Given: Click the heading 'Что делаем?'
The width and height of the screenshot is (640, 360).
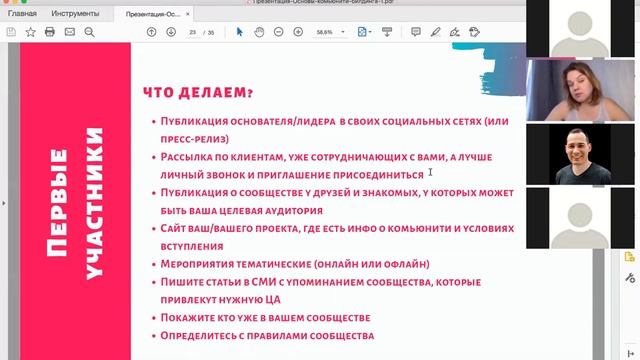Looking at the screenshot, I should coord(198,92).
